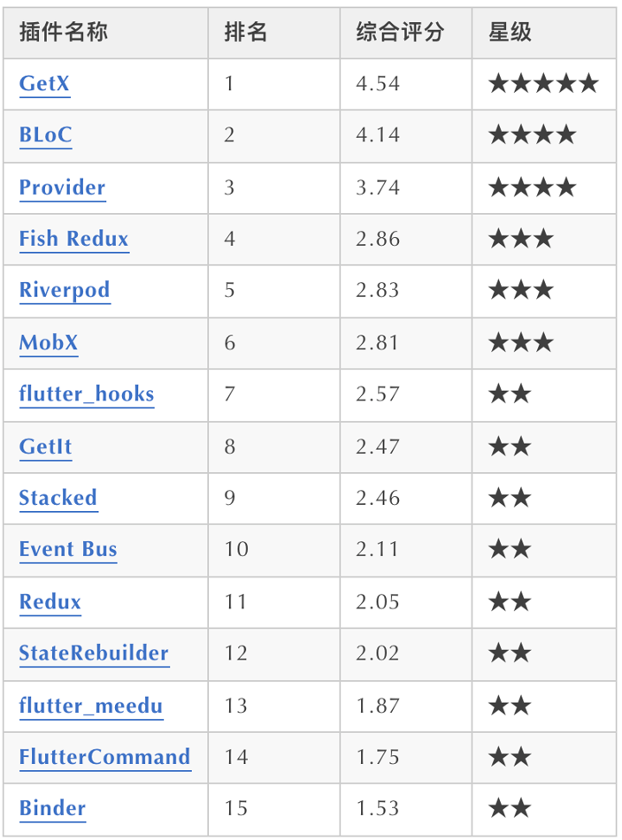Screen dimensions: 622x840
Task: Follow the StateRebuilder link
Action: coord(94,653)
